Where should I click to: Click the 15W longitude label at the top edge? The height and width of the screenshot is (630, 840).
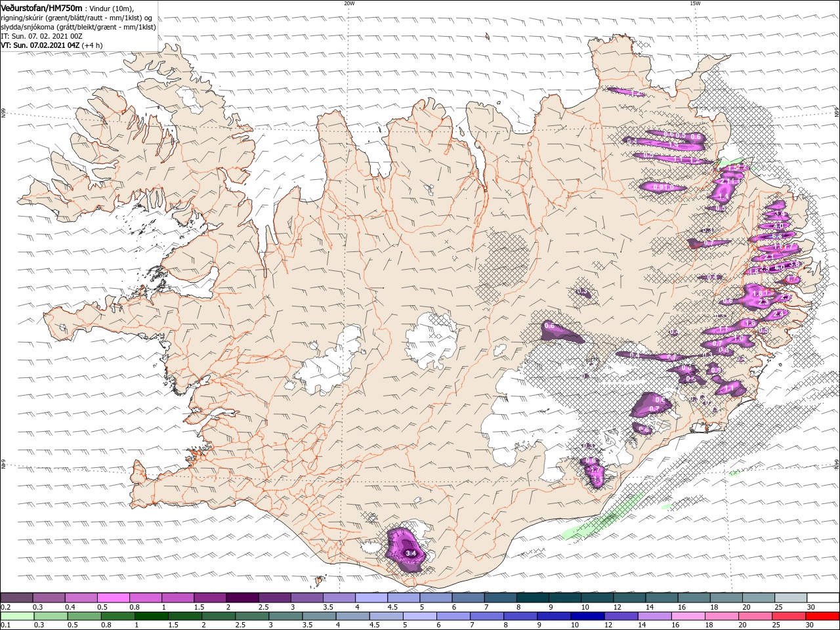point(695,3)
